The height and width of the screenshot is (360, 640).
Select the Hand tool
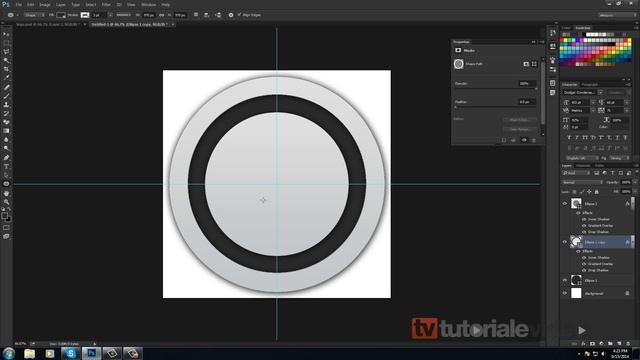click(6, 193)
